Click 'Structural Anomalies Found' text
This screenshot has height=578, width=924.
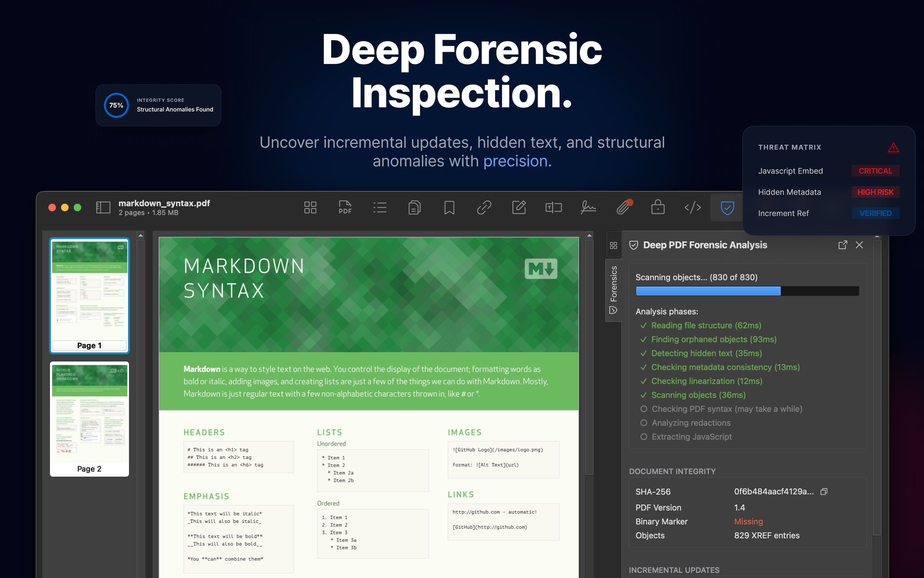tap(175, 109)
